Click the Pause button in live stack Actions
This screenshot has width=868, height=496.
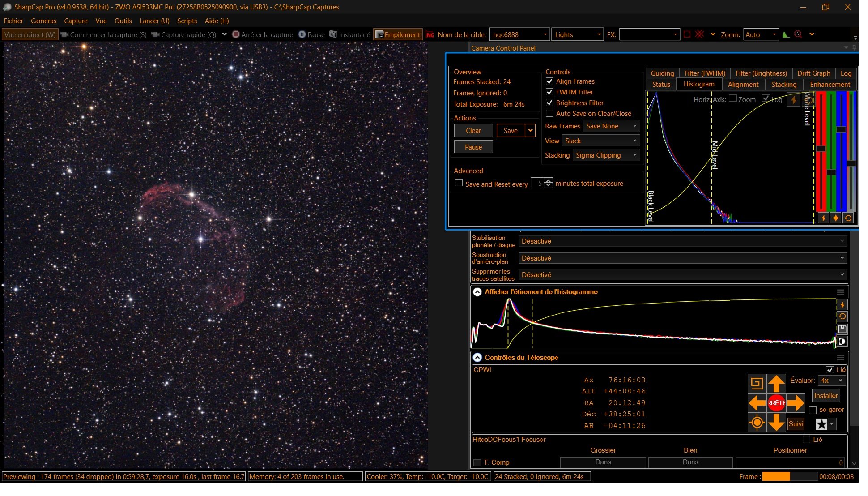(x=473, y=147)
